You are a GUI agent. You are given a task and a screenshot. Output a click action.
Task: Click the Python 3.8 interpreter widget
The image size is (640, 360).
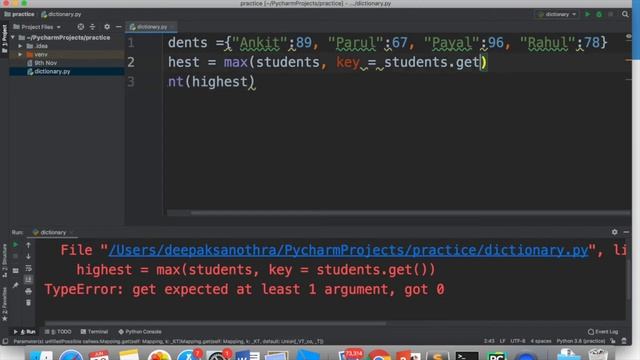(581, 341)
